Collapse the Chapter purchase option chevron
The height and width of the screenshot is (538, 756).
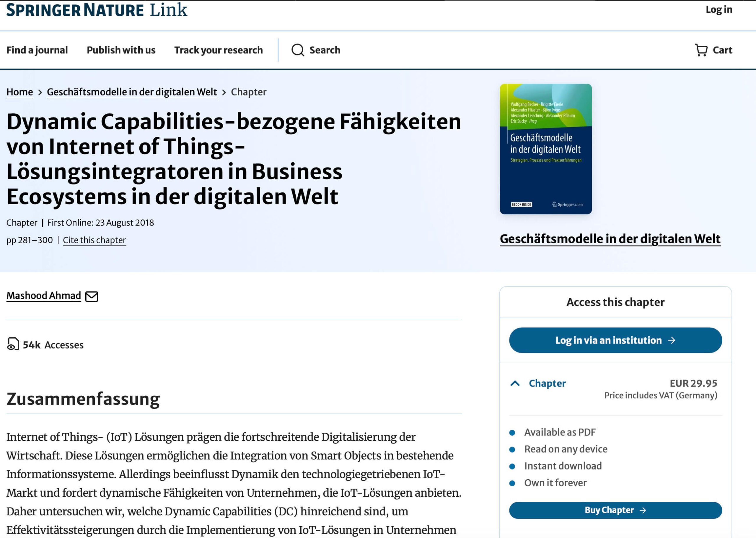515,383
